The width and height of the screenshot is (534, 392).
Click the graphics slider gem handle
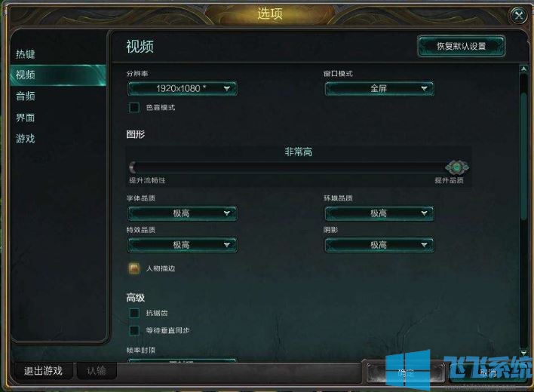(x=457, y=167)
